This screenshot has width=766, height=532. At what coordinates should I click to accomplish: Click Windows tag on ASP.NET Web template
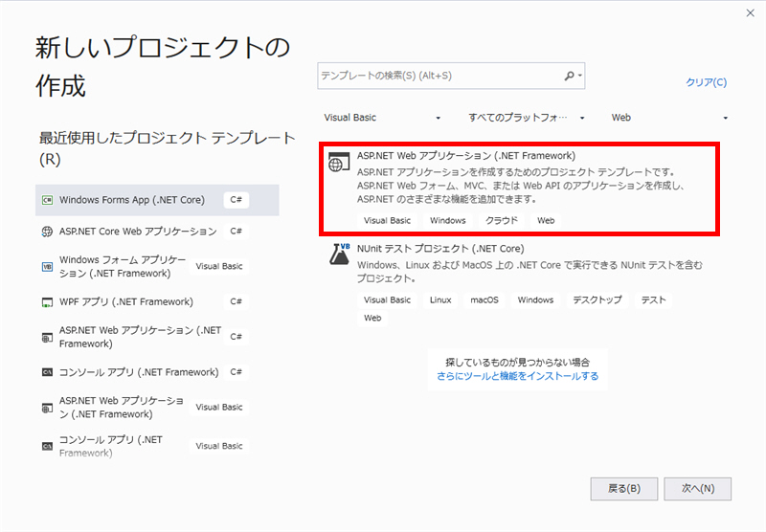[x=447, y=221]
